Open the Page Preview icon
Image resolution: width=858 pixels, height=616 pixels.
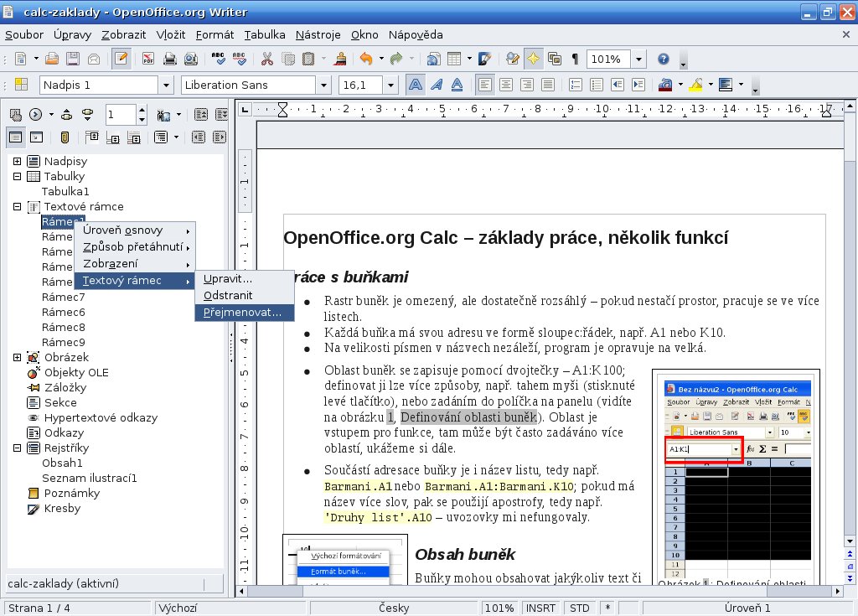[x=190, y=59]
